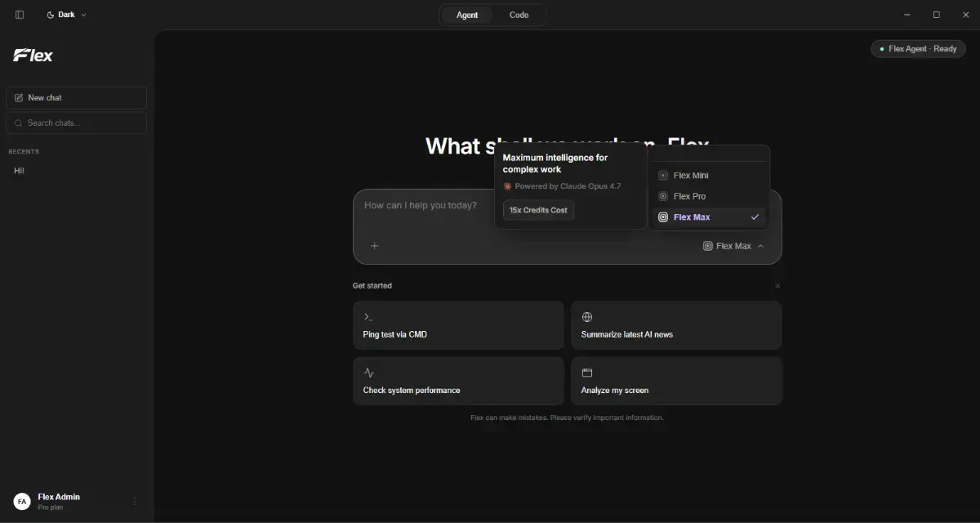
Task: Click the plus attachment icon
Action: point(374,246)
